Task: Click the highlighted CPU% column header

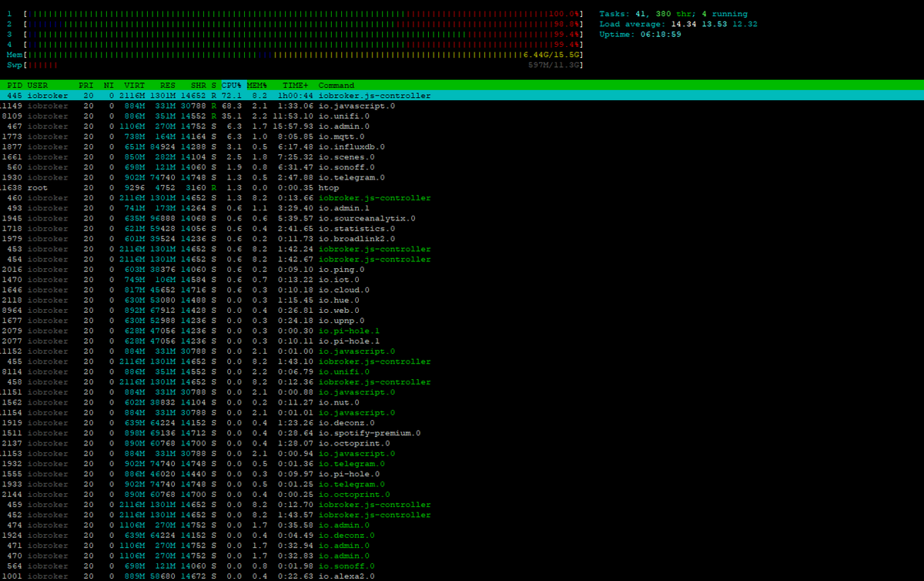Action: (x=232, y=86)
